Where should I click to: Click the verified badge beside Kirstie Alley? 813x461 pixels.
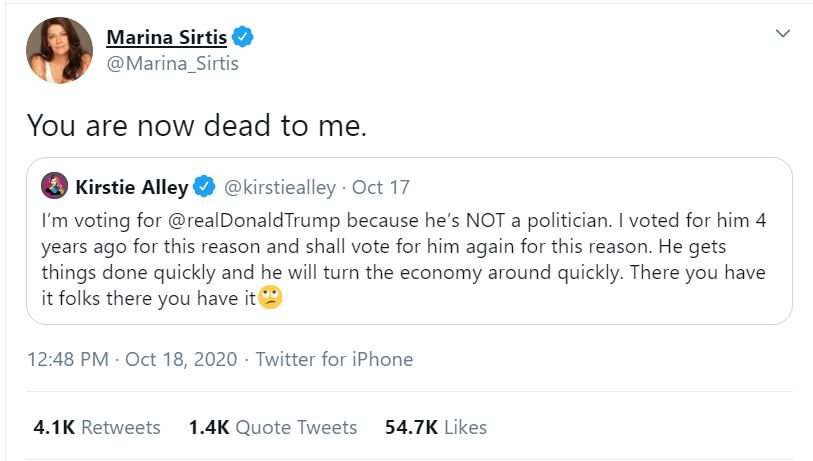click(x=203, y=187)
